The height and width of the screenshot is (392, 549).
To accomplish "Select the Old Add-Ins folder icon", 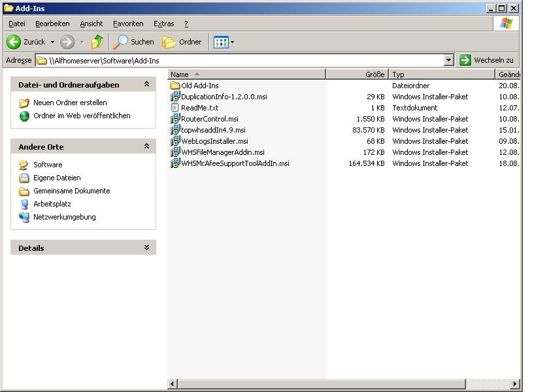I will pos(175,86).
